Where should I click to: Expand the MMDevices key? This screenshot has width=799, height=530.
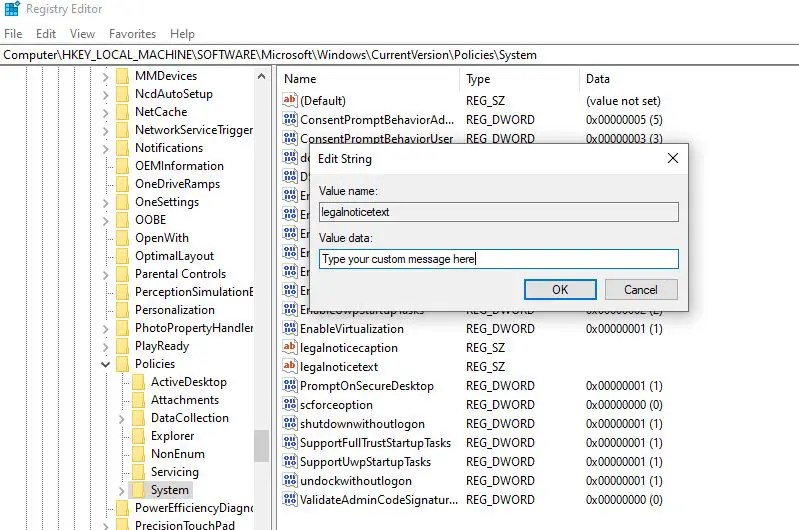[x=105, y=76]
